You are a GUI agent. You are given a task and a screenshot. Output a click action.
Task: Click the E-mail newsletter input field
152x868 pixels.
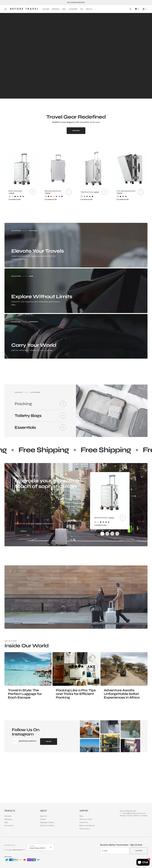coord(115,851)
